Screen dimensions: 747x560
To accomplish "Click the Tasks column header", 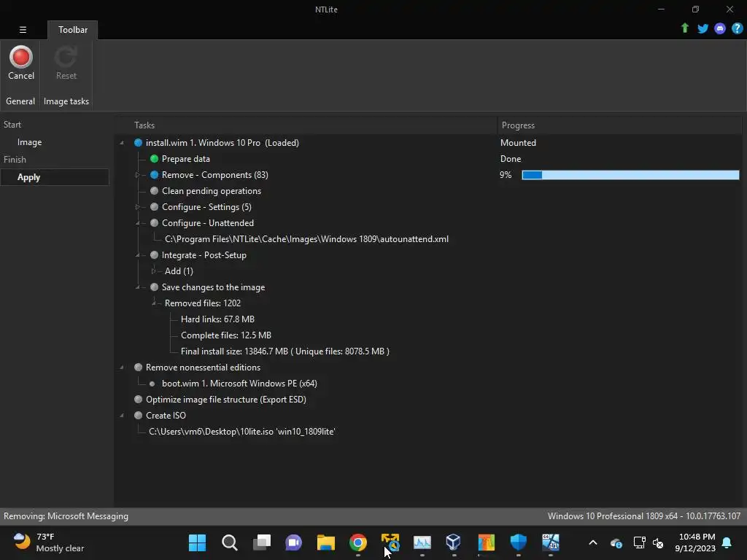I will pyautogui.click(x=144, y=125).
